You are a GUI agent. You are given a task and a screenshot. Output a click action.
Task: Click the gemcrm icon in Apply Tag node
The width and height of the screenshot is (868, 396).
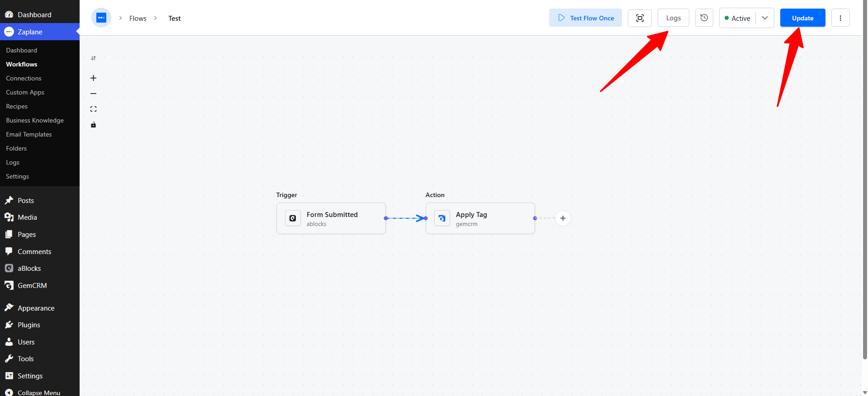(442, 218)
